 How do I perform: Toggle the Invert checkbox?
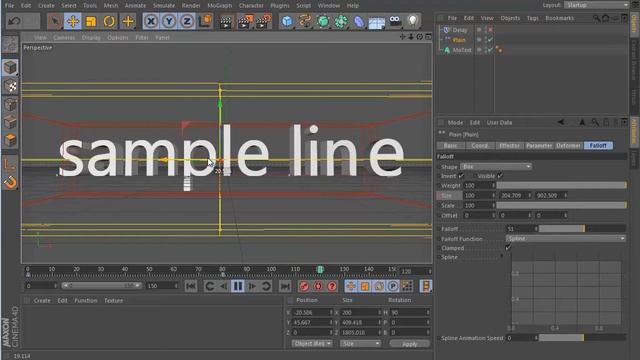pos(461,176)
